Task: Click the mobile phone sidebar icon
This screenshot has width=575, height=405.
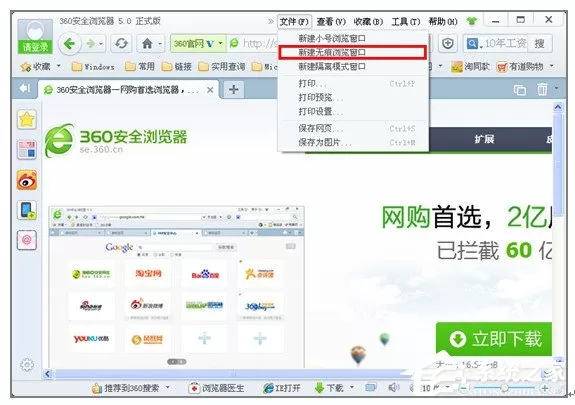Action: (x=27, y=210)
